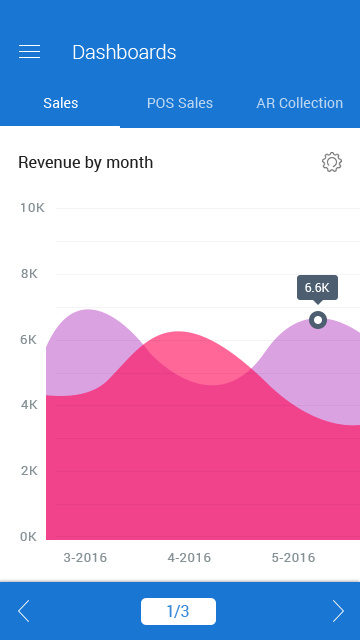Open the hamburger navigation menu
The width and height of the screenshot is (360, 640).
point(29,52)
